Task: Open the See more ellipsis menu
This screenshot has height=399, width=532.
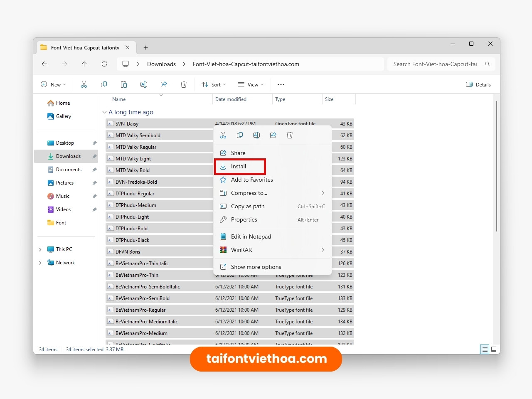Action: coord(281,84)
